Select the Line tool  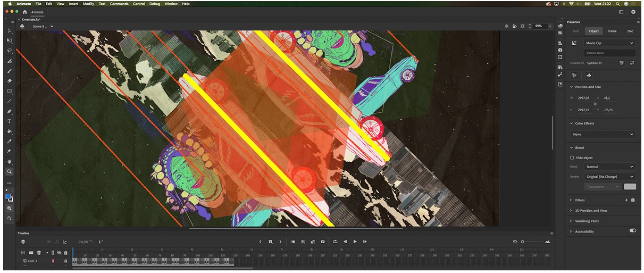pyautogui.click(x=10, y=101)
